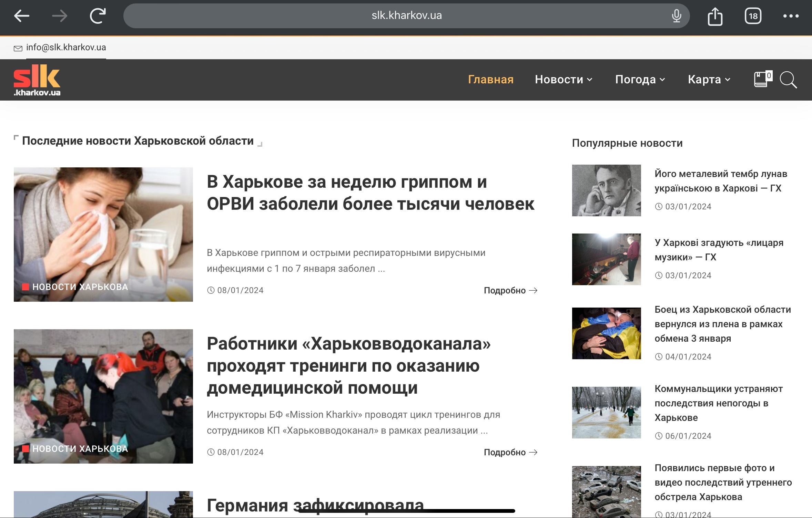The width and height of the screenshot is (812, 518).
Task: Open the theater hall thumbnail
Action: pos(607,259)
